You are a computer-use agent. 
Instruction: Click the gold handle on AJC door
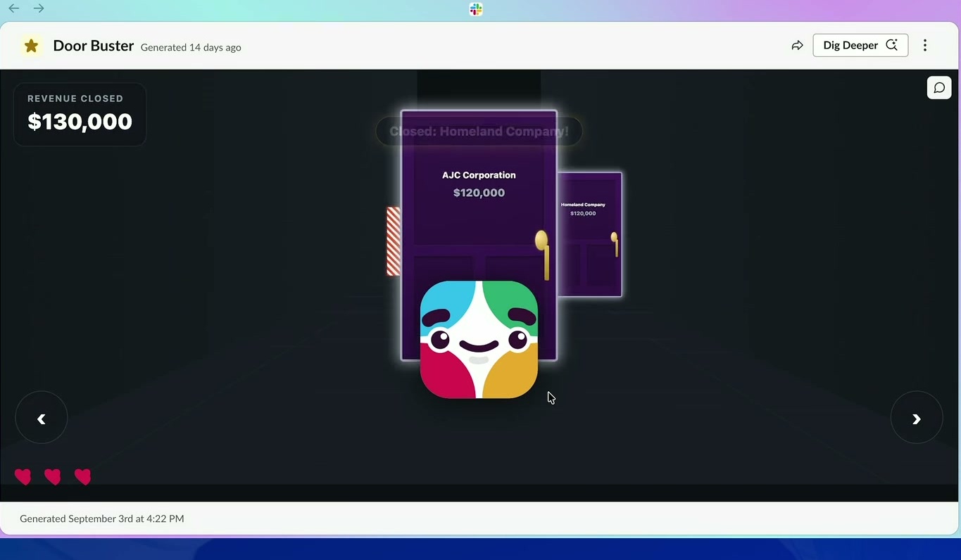pyautogui.click(x=542, y=255)
